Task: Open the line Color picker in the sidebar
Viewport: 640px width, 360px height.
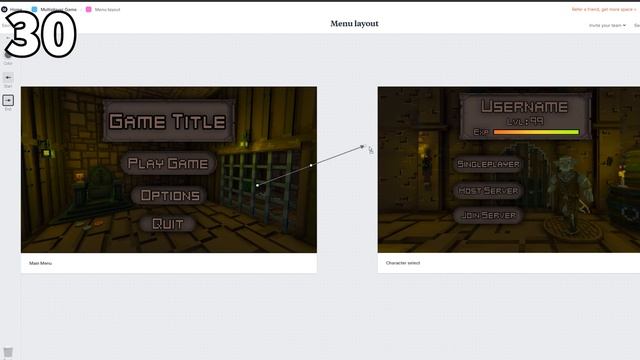Action: [8, 56]
